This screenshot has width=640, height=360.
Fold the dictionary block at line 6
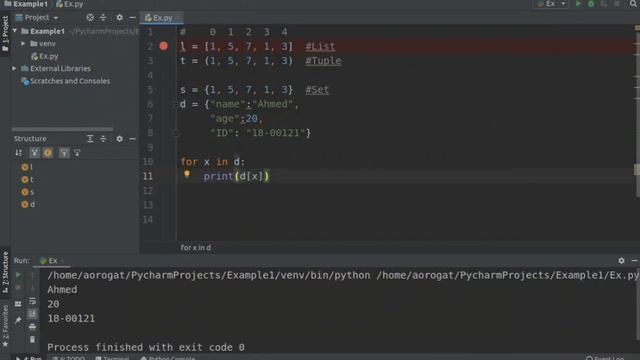[x=176, y=104]
